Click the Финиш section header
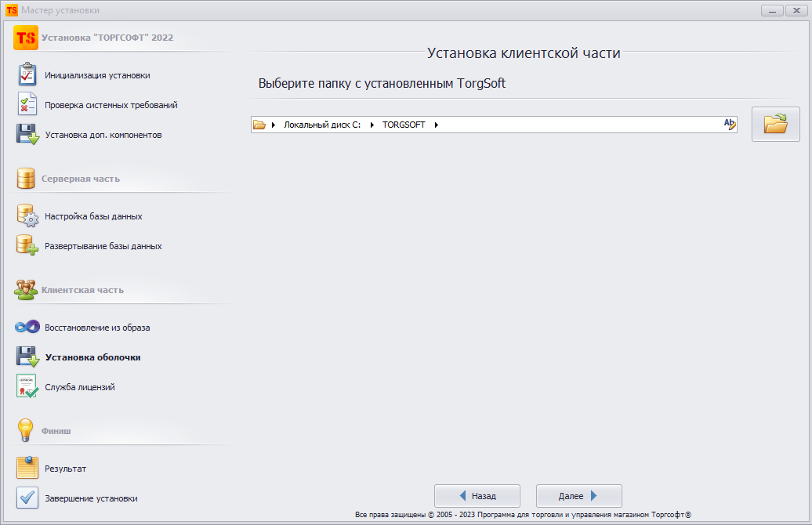This screenshot has height=525, width=812. pos(56,431)
